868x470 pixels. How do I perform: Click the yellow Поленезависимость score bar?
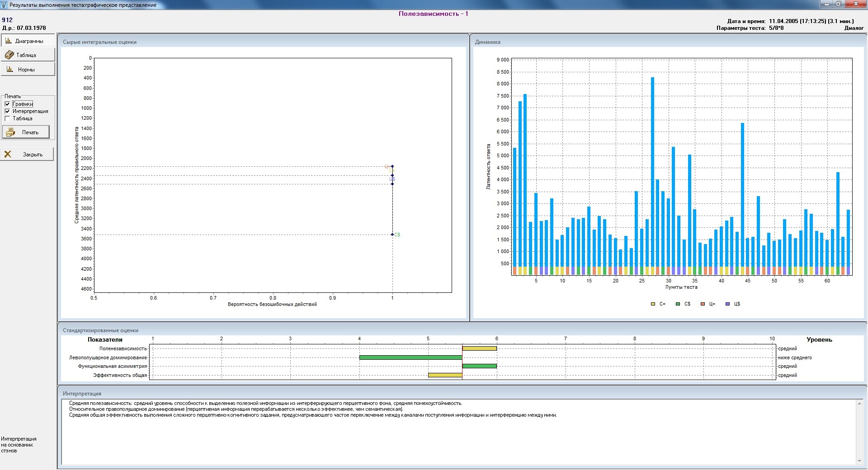pyautogui.click(x=479, y=348)
